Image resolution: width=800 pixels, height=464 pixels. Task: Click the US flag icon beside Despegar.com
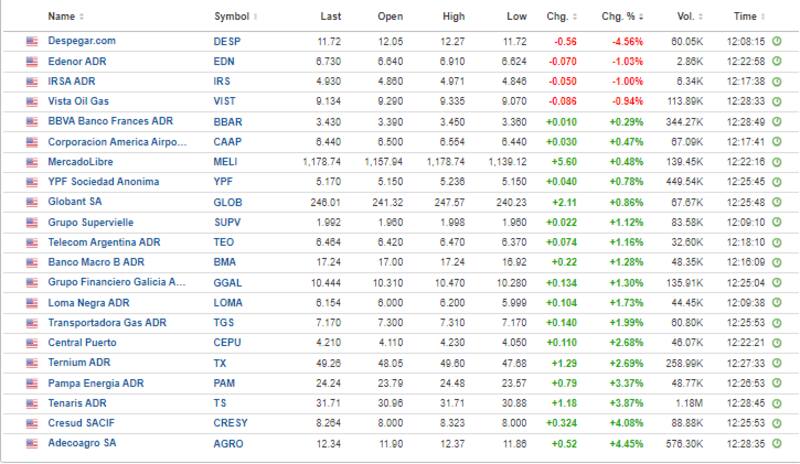tap(32, 41)
